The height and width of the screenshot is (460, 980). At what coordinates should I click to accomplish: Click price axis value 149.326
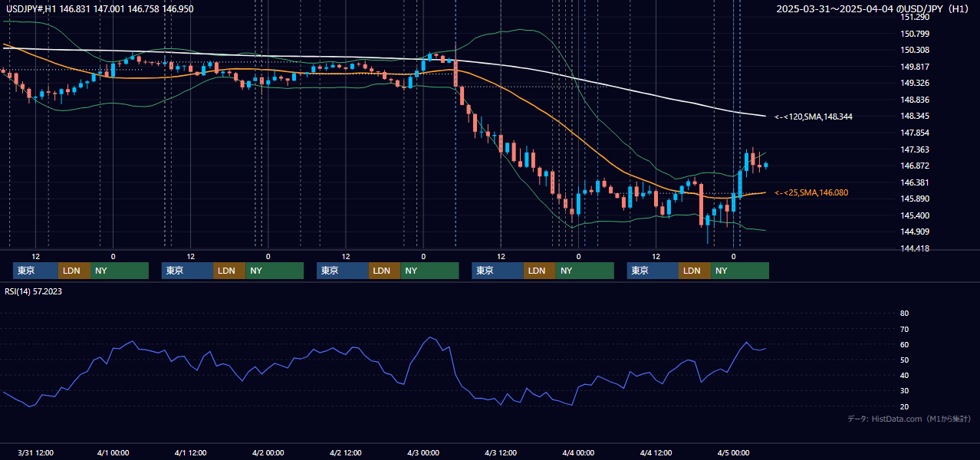click(x=915, y=83)
